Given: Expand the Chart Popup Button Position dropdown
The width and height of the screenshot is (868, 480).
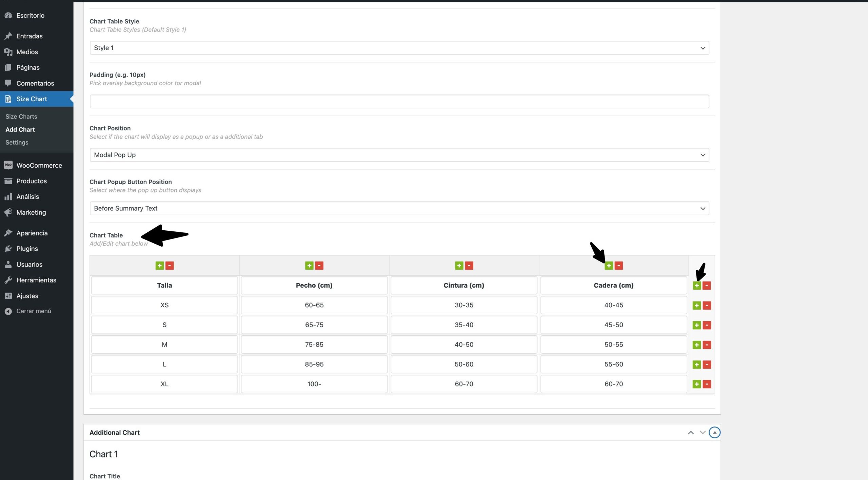Looking at the screenshot, I should 399,208.
